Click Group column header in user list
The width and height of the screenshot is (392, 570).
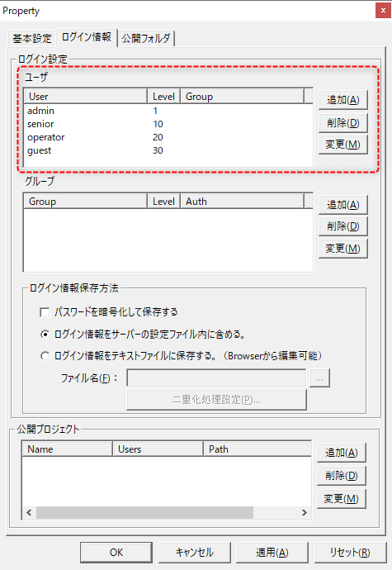243,97
